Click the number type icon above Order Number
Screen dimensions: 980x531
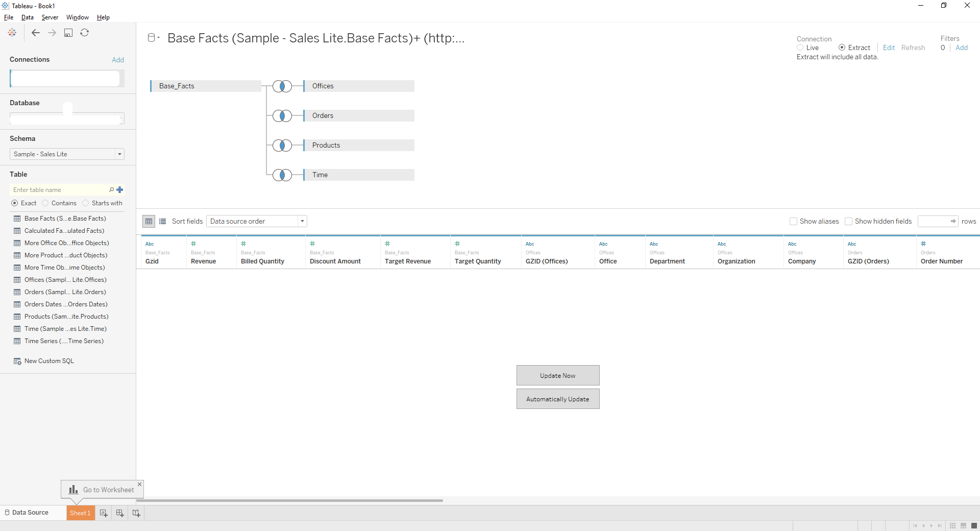[923, 244]
